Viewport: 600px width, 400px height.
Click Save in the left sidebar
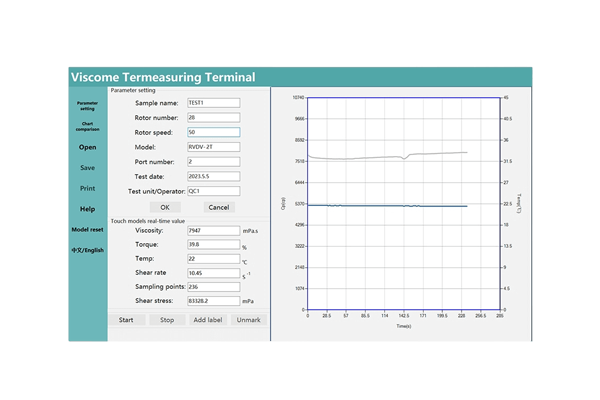pos(88,168)
